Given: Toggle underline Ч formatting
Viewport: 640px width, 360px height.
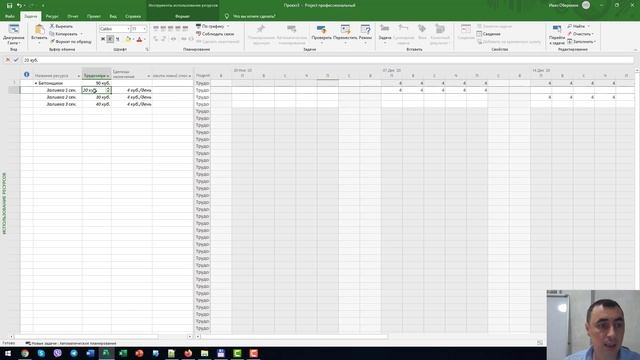Looking at the screenshot, I should point(118,39).
